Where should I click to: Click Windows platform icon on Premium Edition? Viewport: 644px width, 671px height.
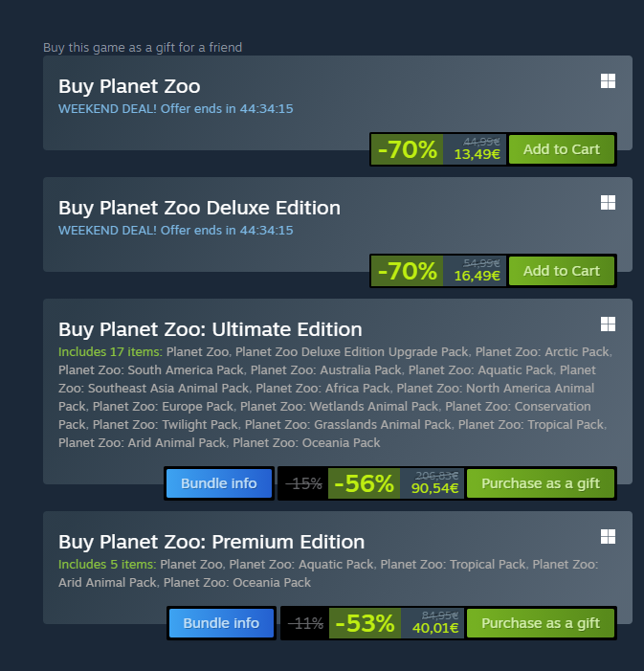[608, 537]
